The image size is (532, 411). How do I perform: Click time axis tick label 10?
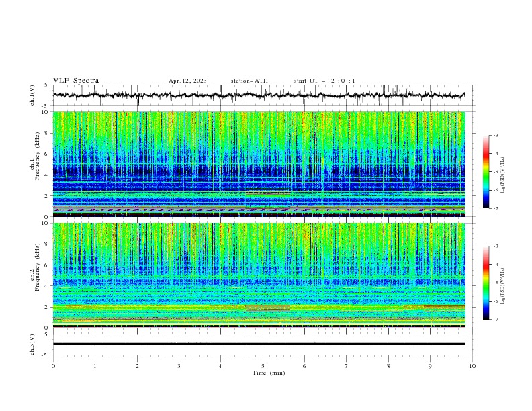click(472, 366)
